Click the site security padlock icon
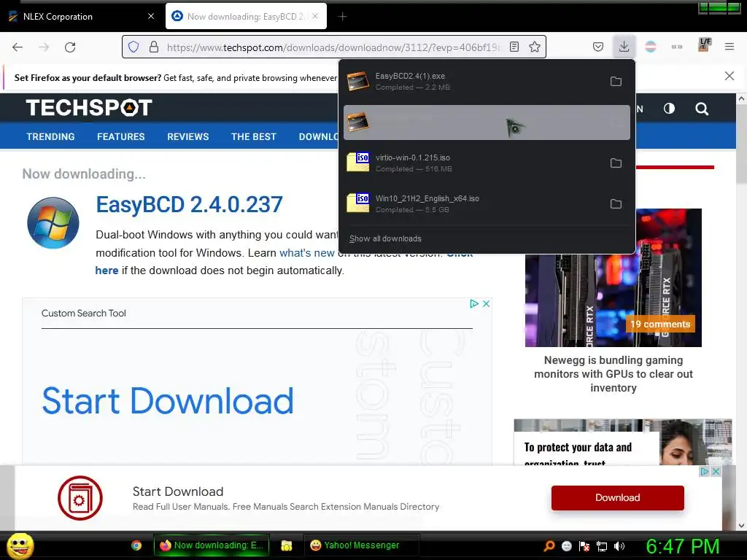The image size is (747, 560). [153, 47]
